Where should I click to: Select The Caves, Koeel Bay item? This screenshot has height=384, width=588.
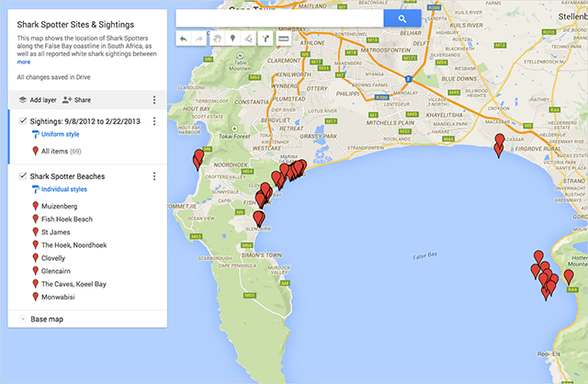70,284
